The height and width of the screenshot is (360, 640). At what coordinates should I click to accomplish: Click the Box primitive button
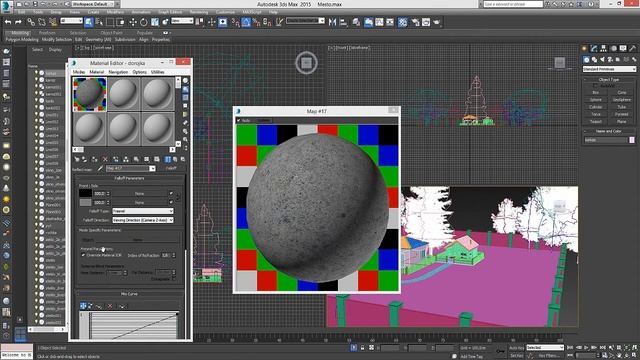pyautogui.click(x=596, y=93)
